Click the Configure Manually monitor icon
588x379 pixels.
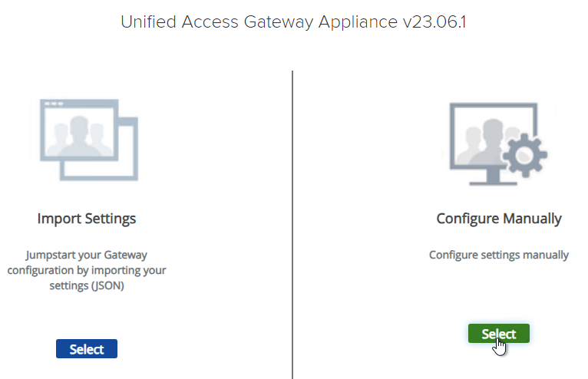(x=498, y=144)
